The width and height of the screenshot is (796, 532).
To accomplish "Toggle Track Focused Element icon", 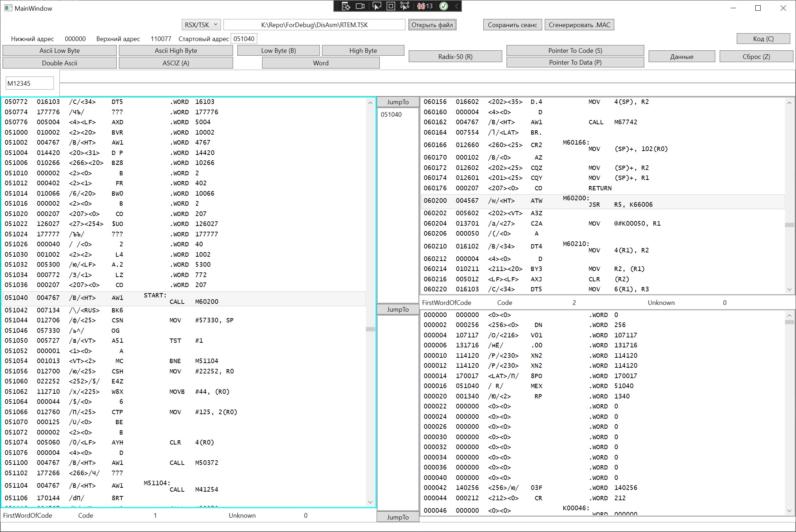I will (405, 6).
